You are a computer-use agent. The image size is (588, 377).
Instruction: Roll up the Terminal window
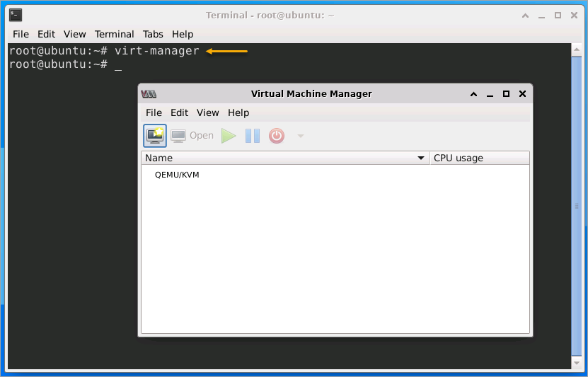[x=525, y=16]
